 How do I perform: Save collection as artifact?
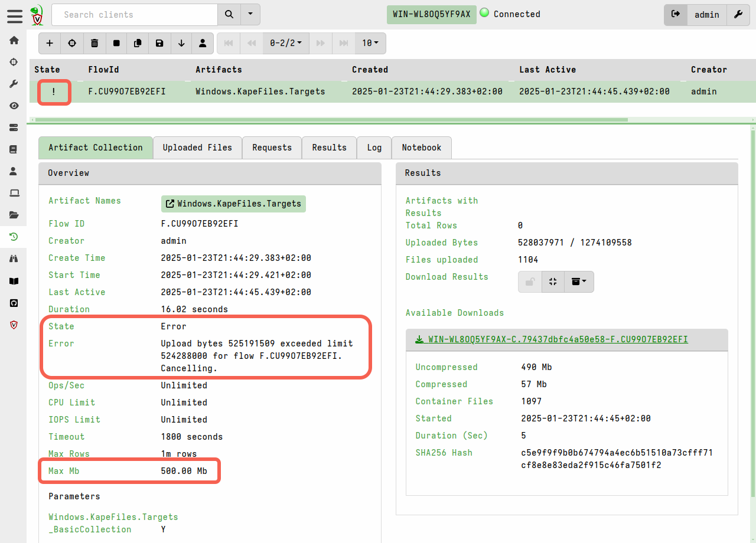click(159, 43)
